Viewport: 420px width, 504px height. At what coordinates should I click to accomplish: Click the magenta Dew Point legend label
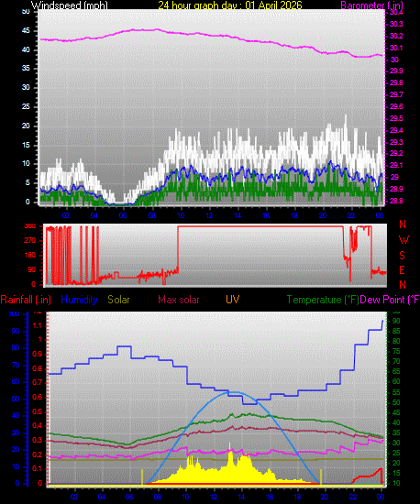(x=390, y=300)
